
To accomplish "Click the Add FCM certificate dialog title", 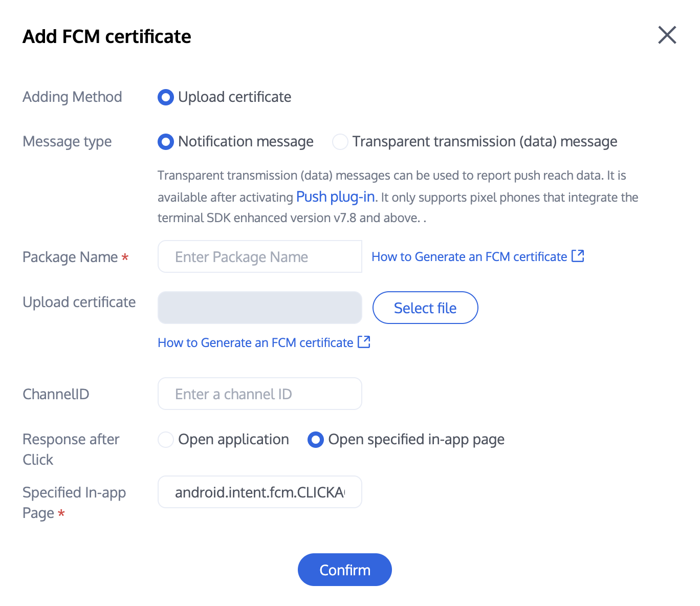I will point(107,37).
